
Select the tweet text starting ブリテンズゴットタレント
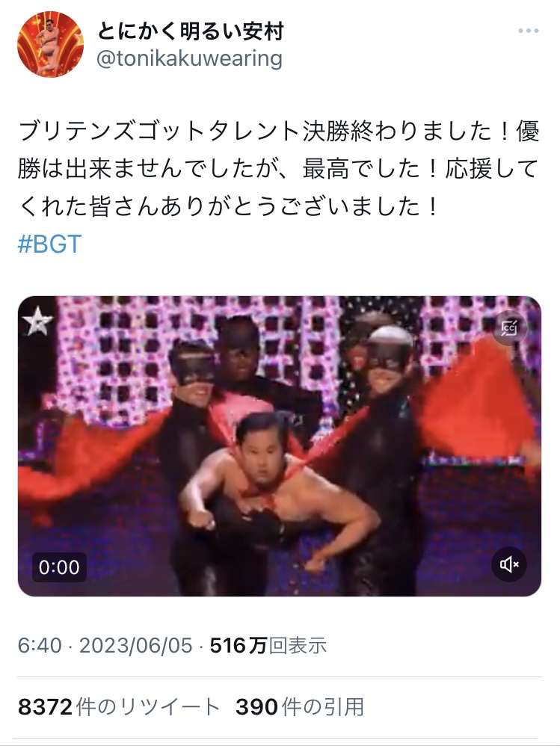click(x=280, y=169)
